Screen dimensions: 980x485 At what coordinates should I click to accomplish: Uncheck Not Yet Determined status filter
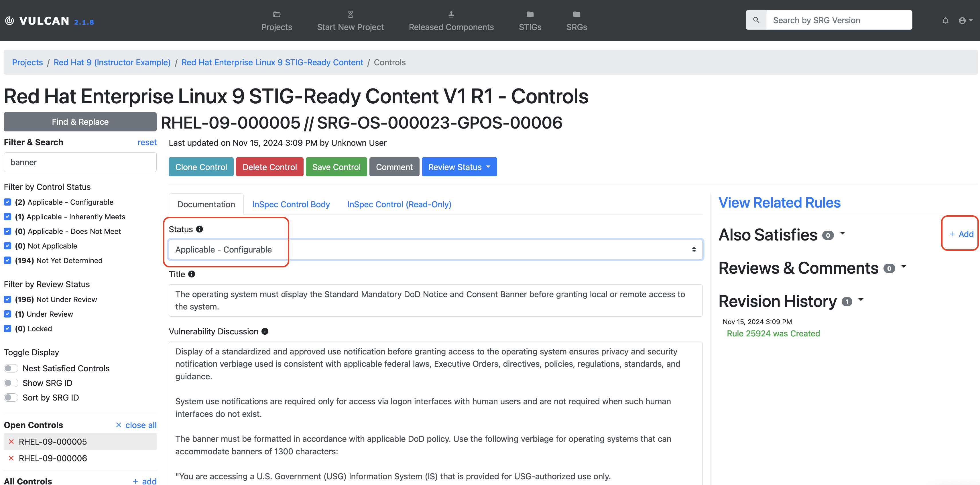tap(8, 261)
